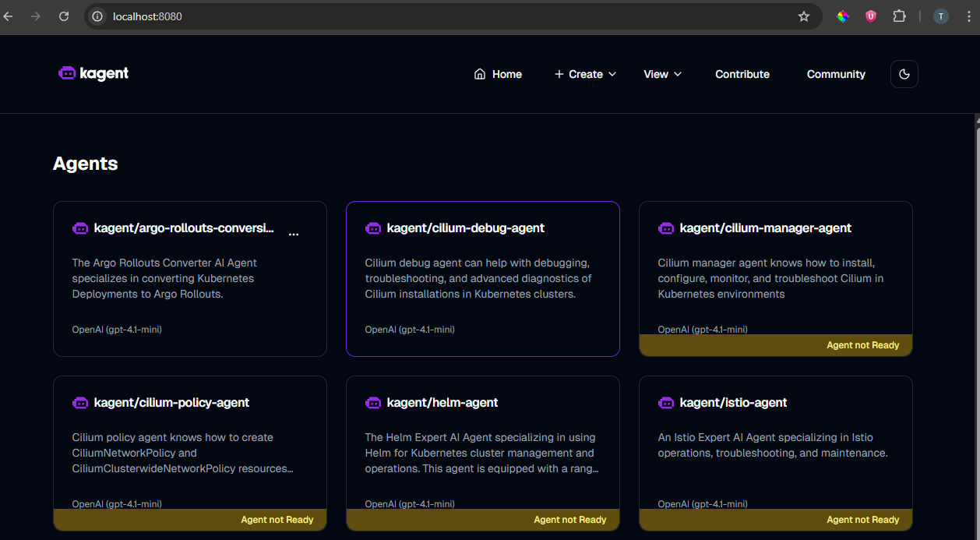980x540 pixels.
Task: Click Argo Rollouts Converter description text
Action: (165, 278)
